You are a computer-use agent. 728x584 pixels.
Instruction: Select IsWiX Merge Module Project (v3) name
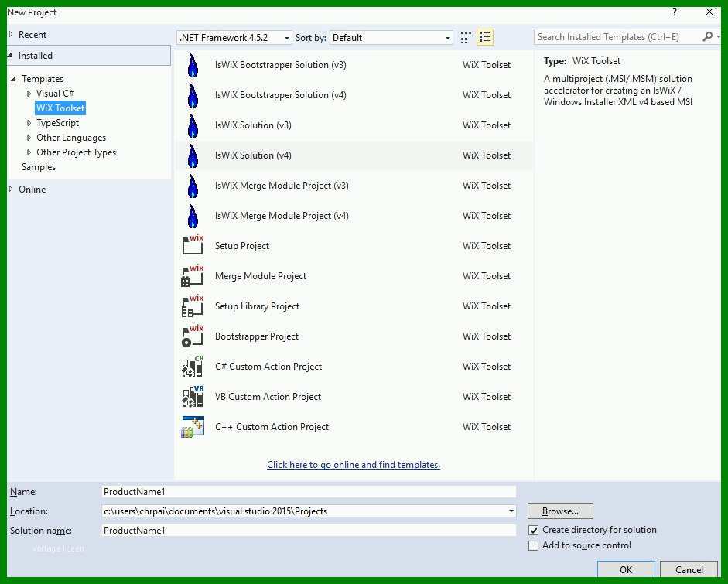coord(282,185)
